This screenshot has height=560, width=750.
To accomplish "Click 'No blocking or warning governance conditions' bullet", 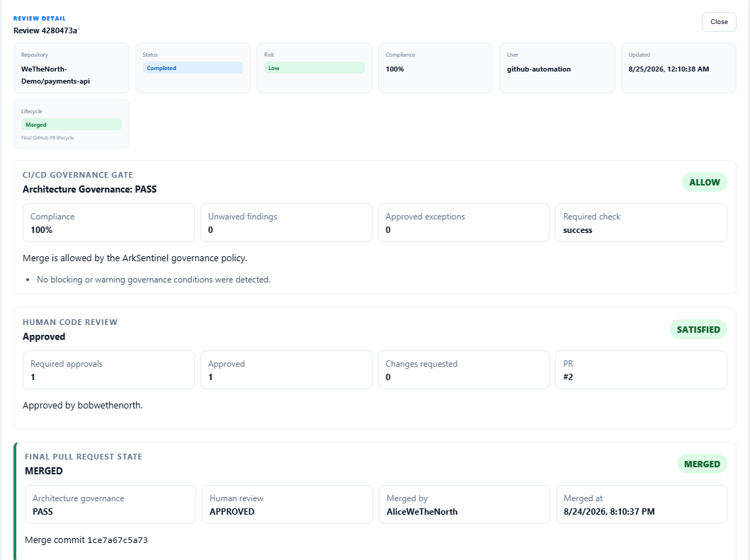I will coord(154,280).
